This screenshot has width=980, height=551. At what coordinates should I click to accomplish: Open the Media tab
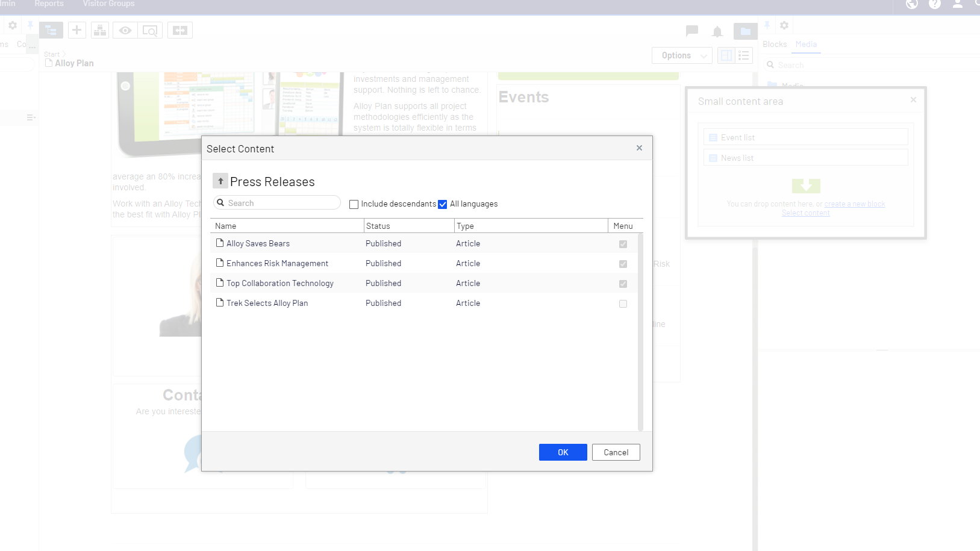click(x=806, y=44)
